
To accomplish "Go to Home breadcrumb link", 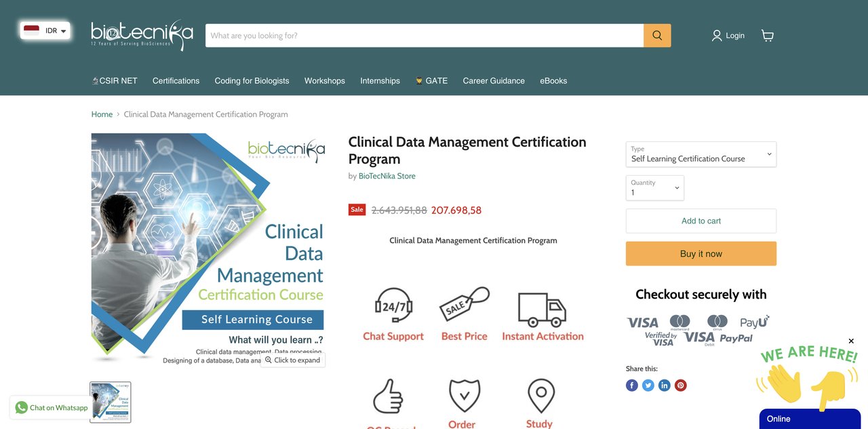I will [102, 114].
